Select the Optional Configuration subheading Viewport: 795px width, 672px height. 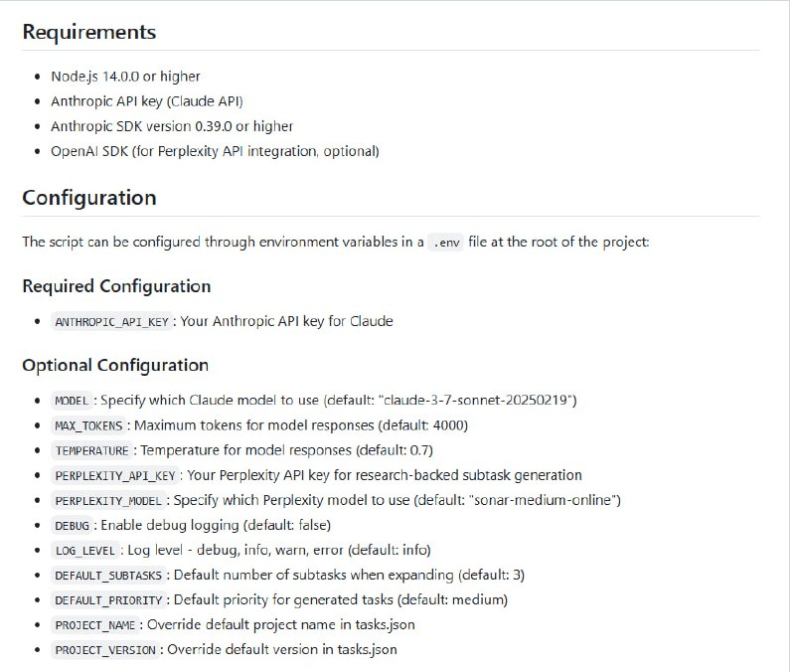(x=115, y=365)
